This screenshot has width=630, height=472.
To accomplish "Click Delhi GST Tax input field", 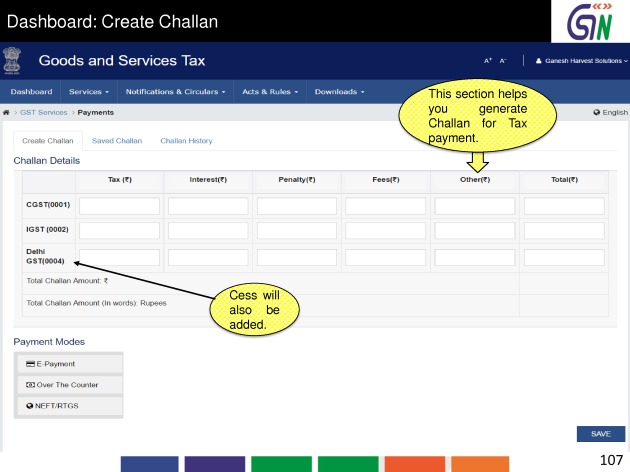I will tap(119, 257).
